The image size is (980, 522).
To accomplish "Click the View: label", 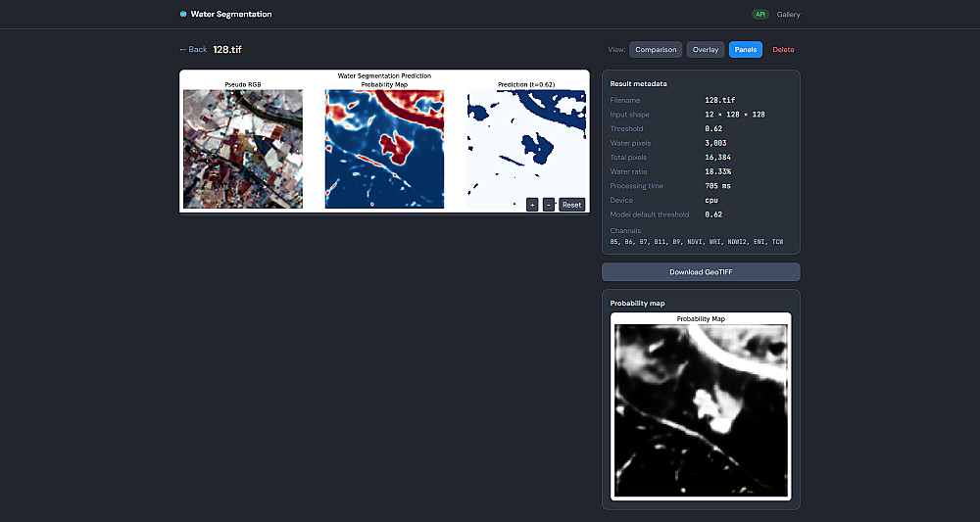I will coord(616,49).
